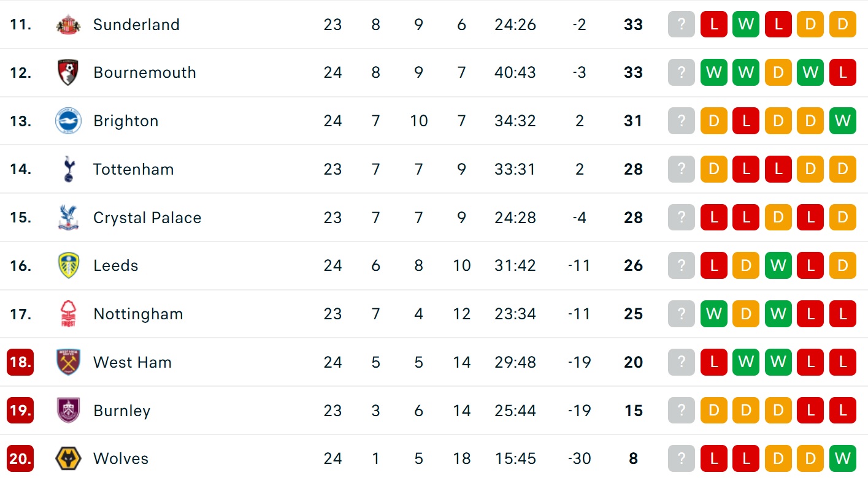Click the Crystal Palace eagle crest
The width and height of the screenshot is (868, 478).
pos(68,218)
